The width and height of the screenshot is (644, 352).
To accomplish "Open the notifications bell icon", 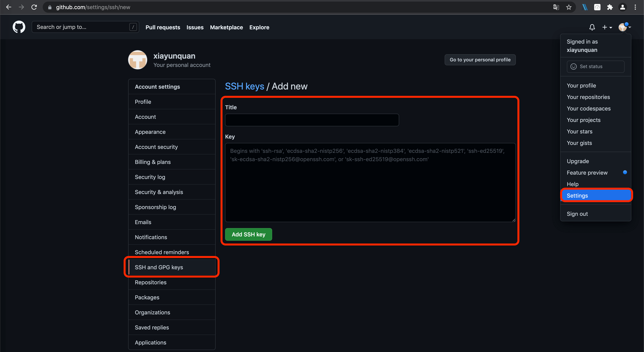I will click(x=592, y=27).
